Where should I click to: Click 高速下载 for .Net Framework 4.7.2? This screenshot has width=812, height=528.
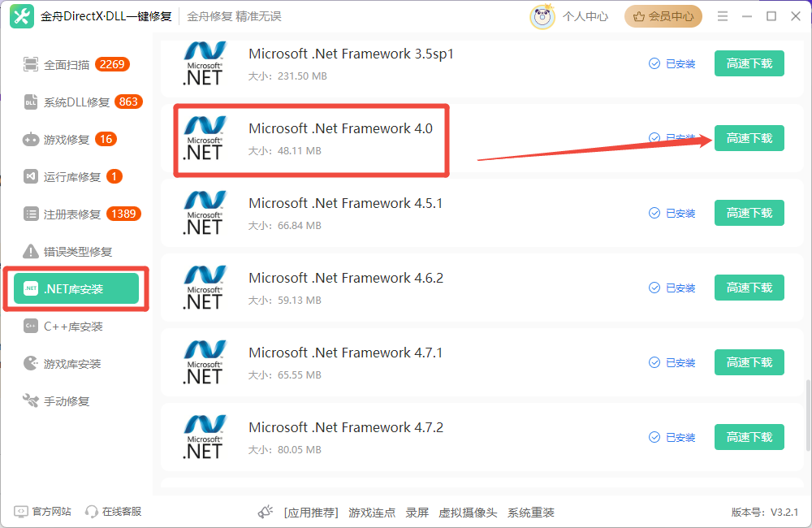(x=749, y=437)
